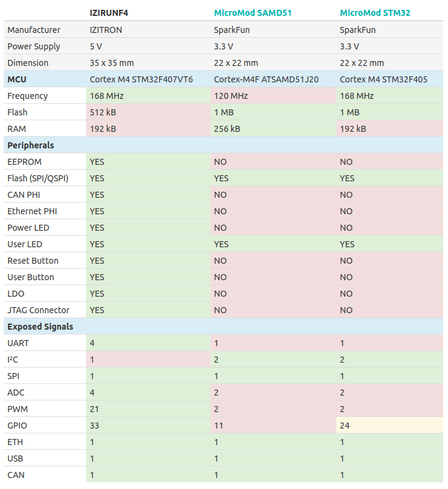Select the EEPROM row label
448x489 pixels.
click(x=24, y=162)
